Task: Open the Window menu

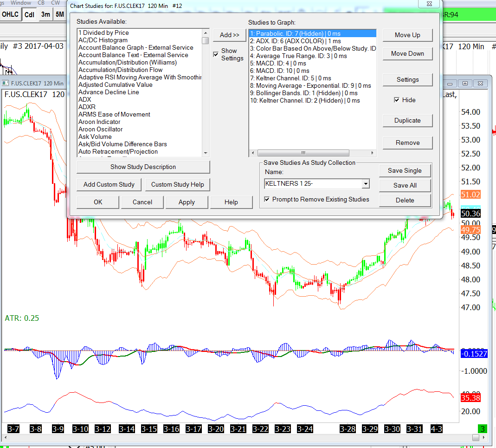Action: [21, 3]
